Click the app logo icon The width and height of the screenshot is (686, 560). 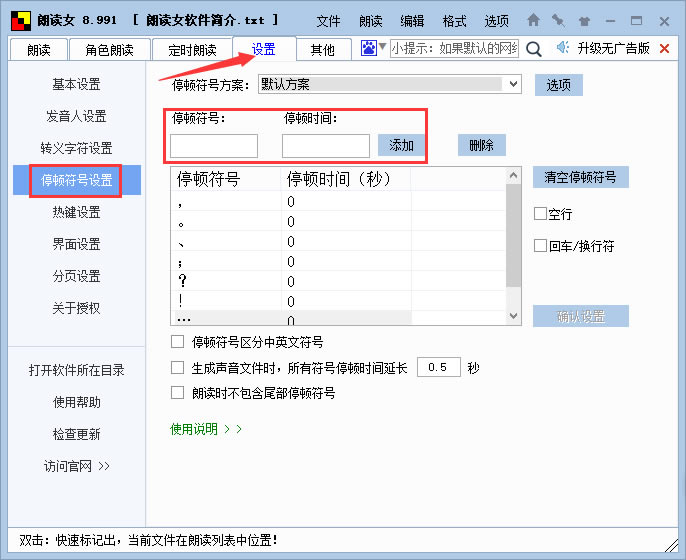(21, 21)
